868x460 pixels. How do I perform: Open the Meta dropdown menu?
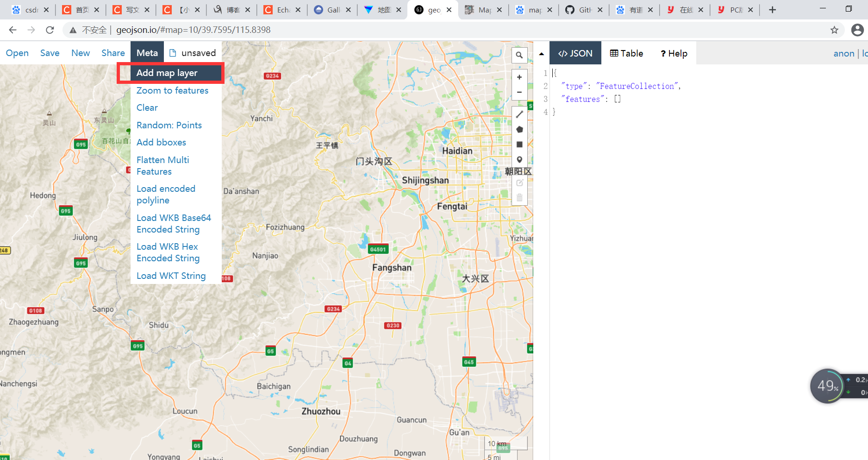point(147,52)
